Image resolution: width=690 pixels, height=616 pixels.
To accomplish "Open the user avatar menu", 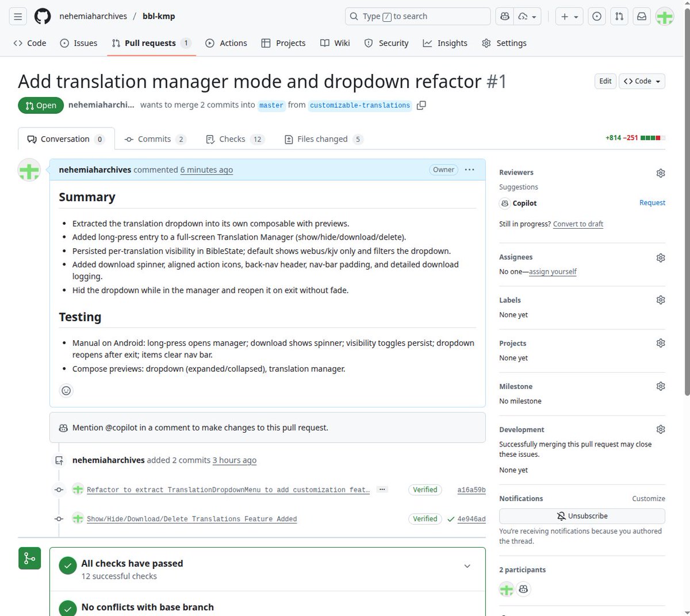I will tap(665, 17).
